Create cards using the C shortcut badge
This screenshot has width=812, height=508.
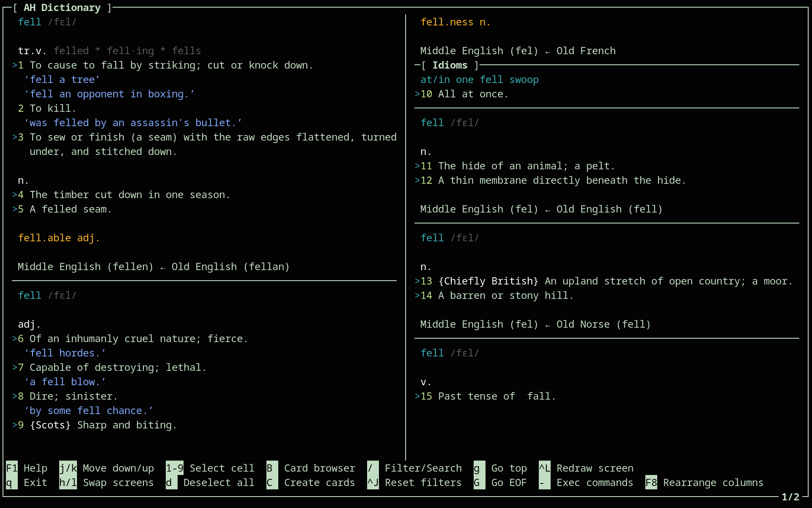tap(271, 483)
